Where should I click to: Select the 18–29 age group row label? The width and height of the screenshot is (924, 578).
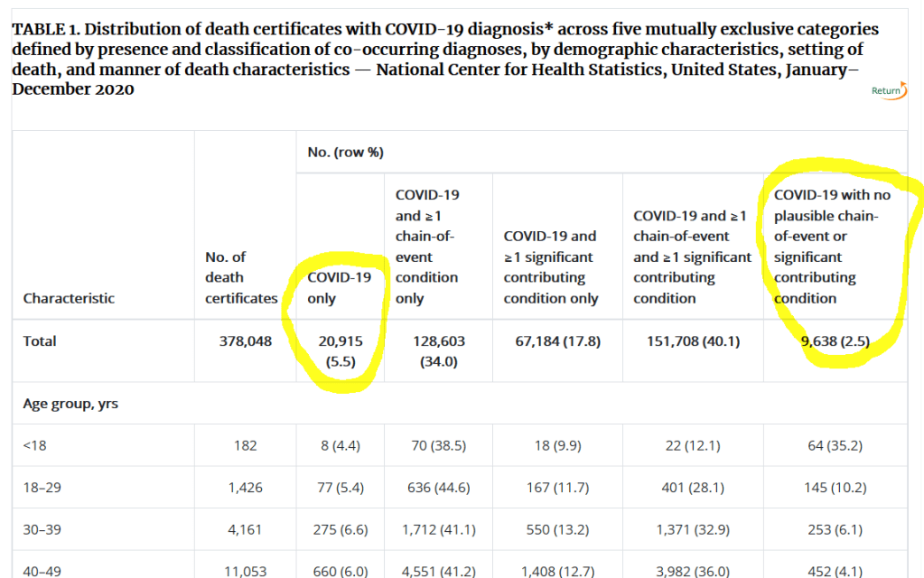tap(40, 488)
